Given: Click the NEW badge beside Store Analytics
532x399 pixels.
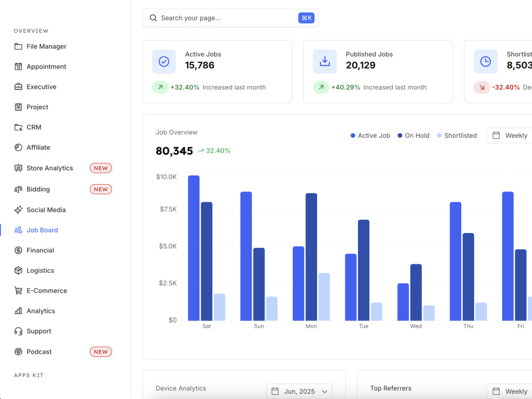Looking at the screenshot, I should [x=101, y=168].
